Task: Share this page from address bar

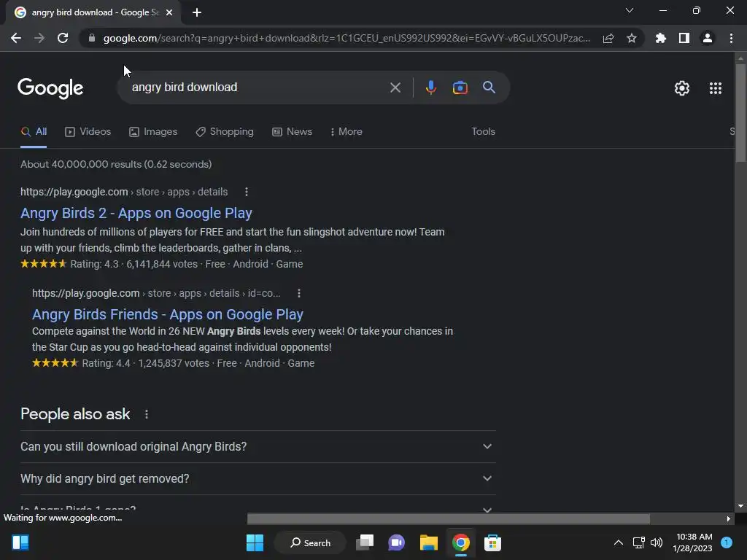Action: [x=608, y=38]
